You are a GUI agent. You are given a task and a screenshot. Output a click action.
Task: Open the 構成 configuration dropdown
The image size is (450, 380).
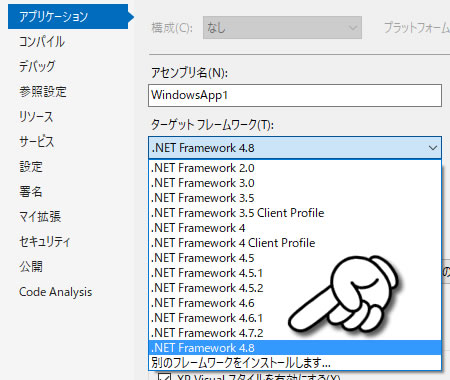pyautogui.click(x=282, y=28)
